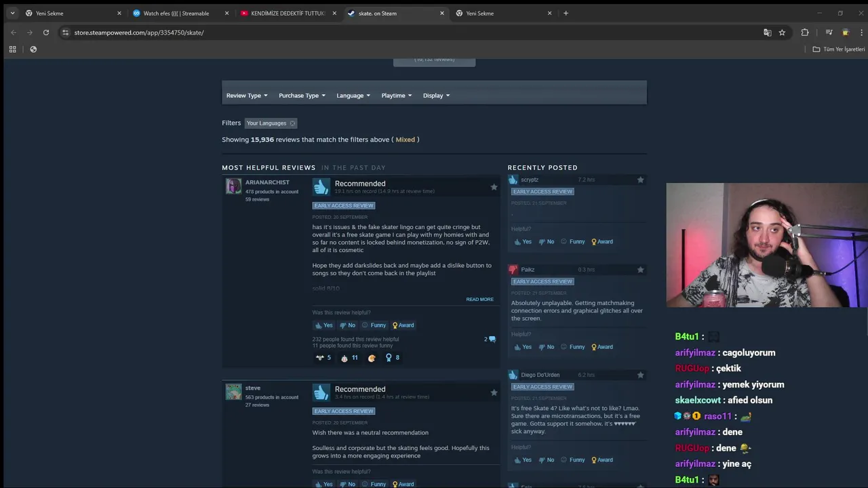868x488 pixels.
Task: Click the address bar URL field
Action: [x=407, y=33]
